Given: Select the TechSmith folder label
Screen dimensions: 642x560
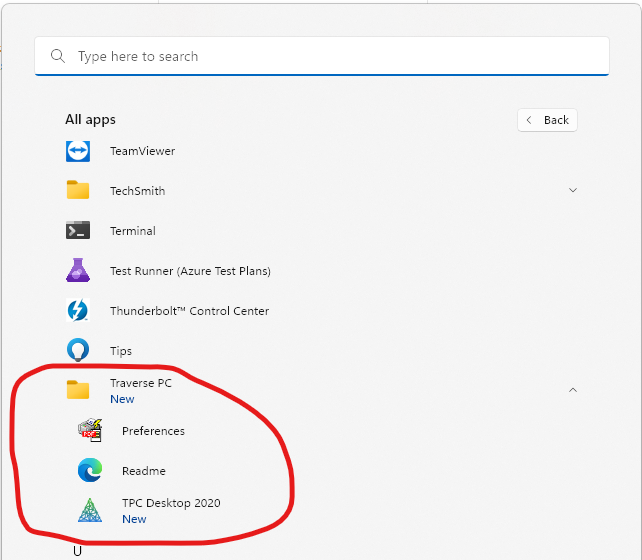Looking at the screenshot, I should tap(138, 191).
